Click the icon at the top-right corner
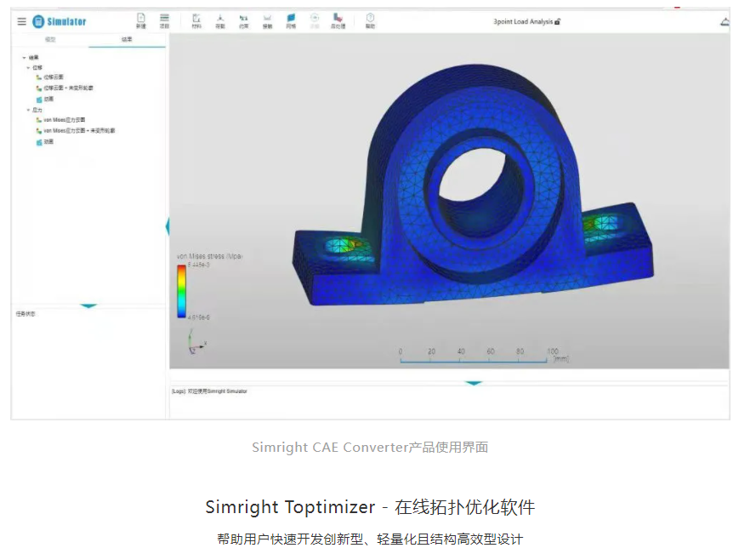Viewport: 756px width, 548px height. click(725, 22)
